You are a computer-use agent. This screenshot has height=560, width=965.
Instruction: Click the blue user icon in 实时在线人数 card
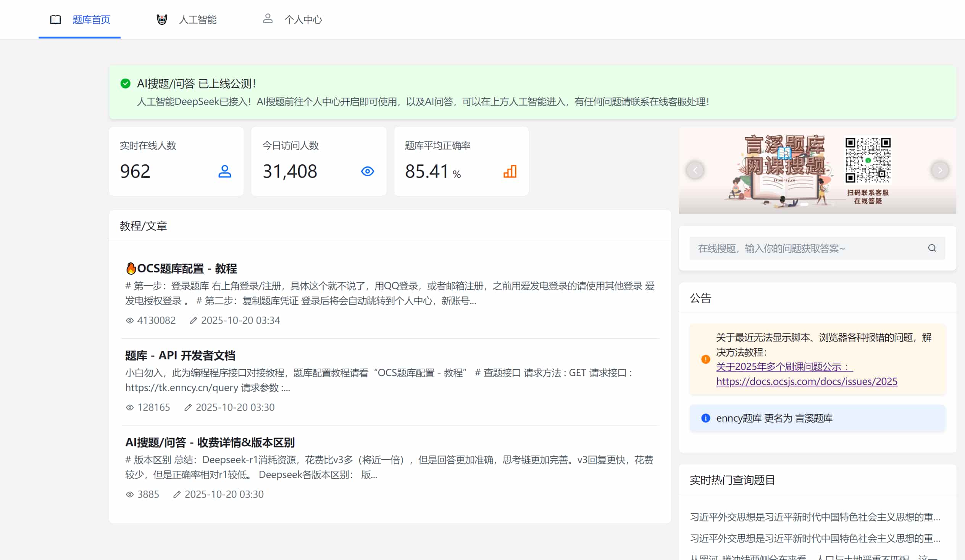225,171
